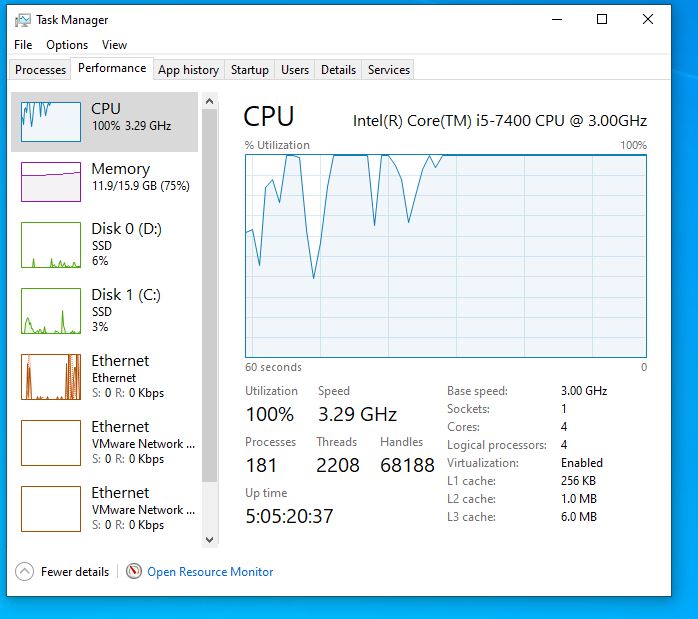Switch to the Startup tab
698x619 pixels.
tap(249, 70)
